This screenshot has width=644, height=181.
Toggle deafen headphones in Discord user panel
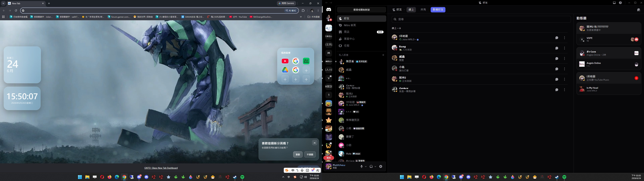pos(371,166)
